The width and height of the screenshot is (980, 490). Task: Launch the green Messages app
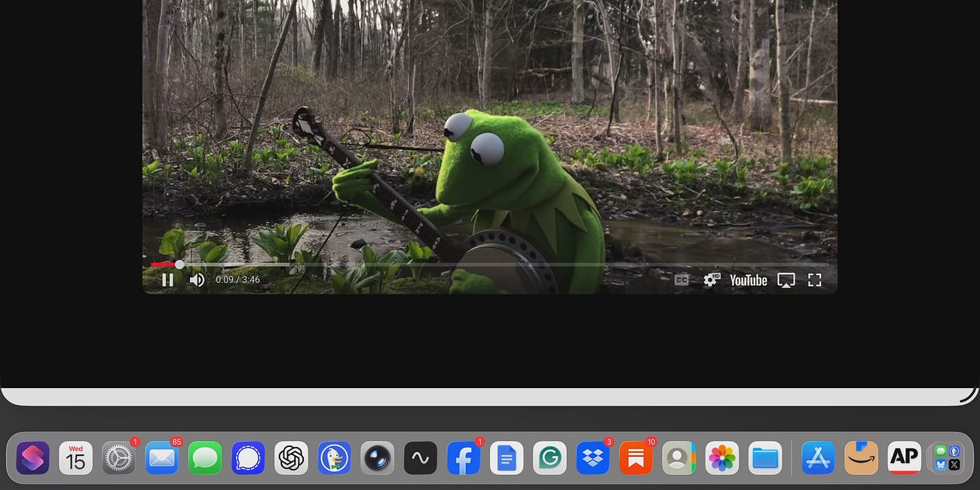(205, 458)
